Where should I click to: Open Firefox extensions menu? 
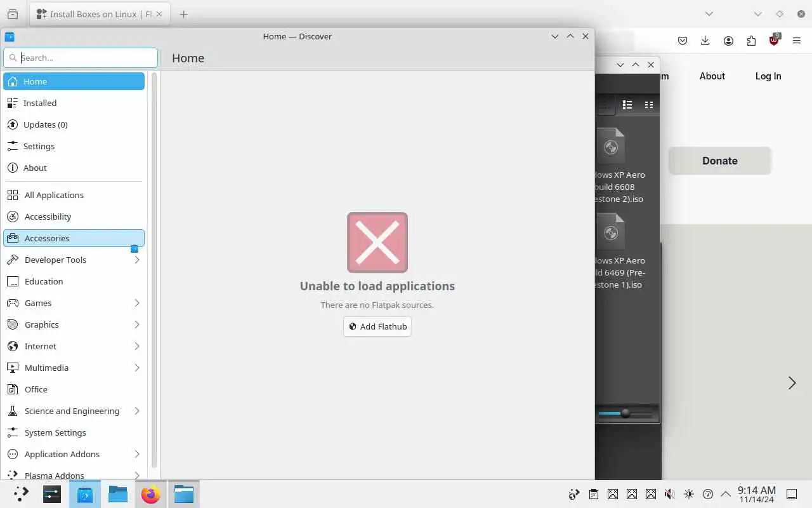click(x=751, y=41)
